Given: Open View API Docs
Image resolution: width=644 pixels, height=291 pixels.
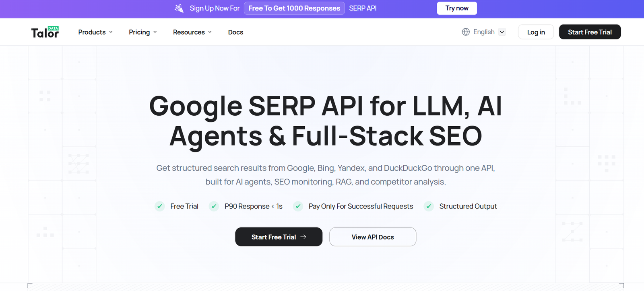Looking at the screenshot, I should pos(373,237).
